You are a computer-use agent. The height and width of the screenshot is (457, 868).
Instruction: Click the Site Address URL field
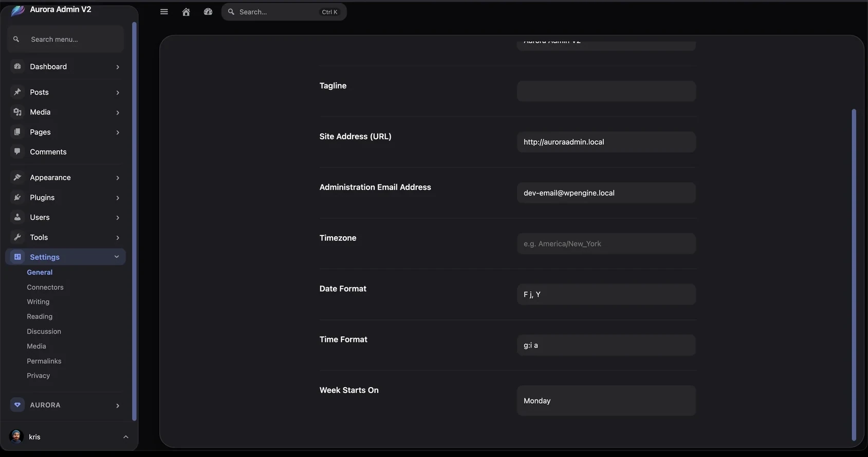(606, 142)
